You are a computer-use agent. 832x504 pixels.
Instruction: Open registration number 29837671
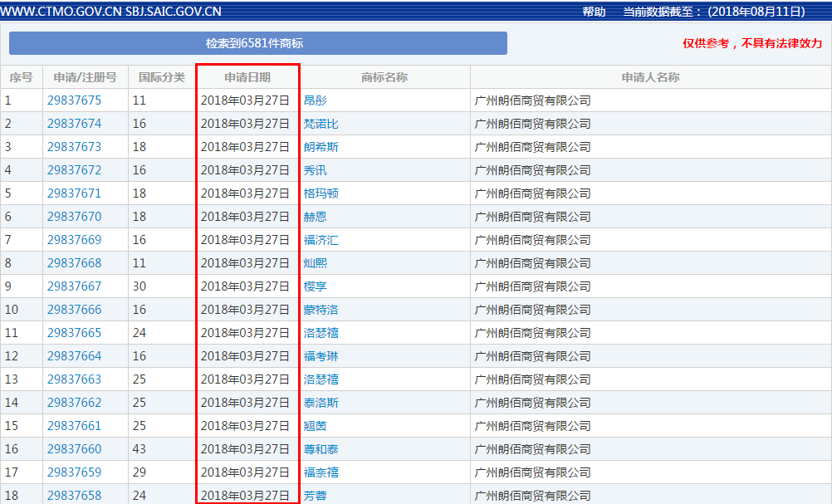[74, 193]
